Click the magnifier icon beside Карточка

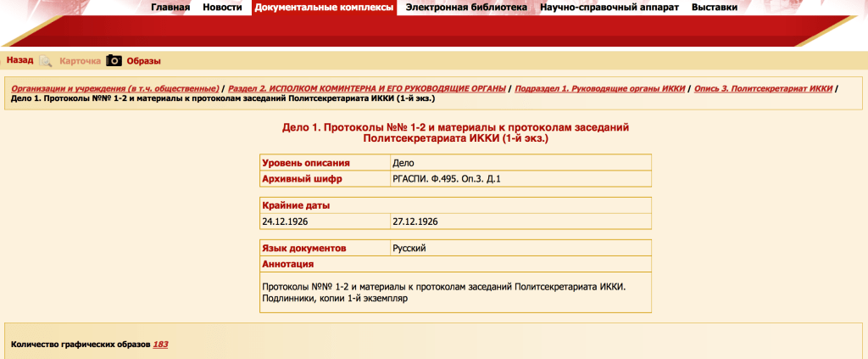(46, 61)
